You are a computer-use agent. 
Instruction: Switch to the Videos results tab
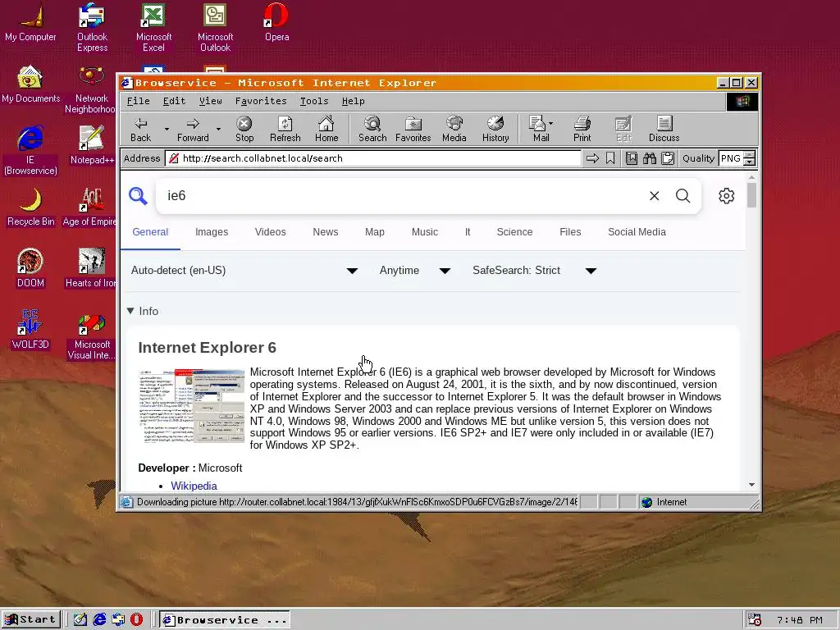[270, 232]
